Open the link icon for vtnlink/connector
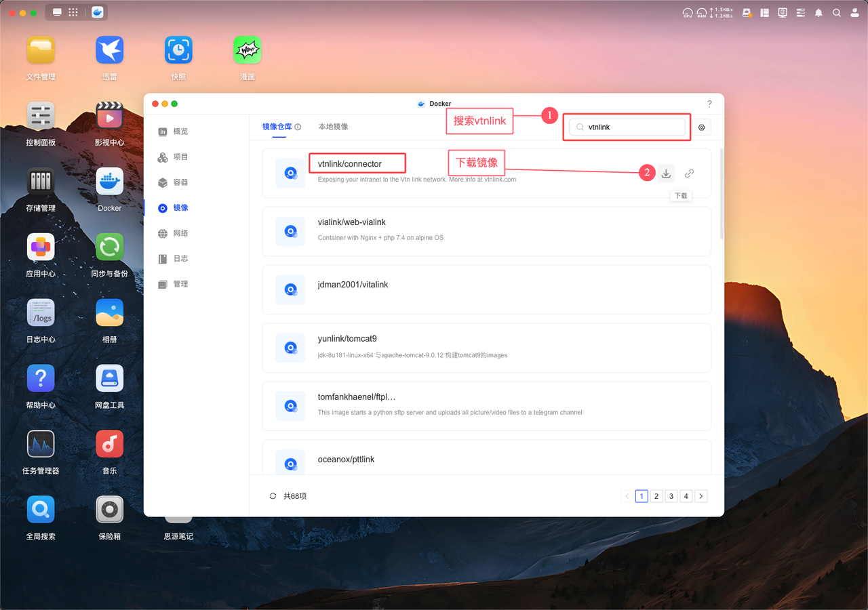868x610 pixels. tap(689, 174)
